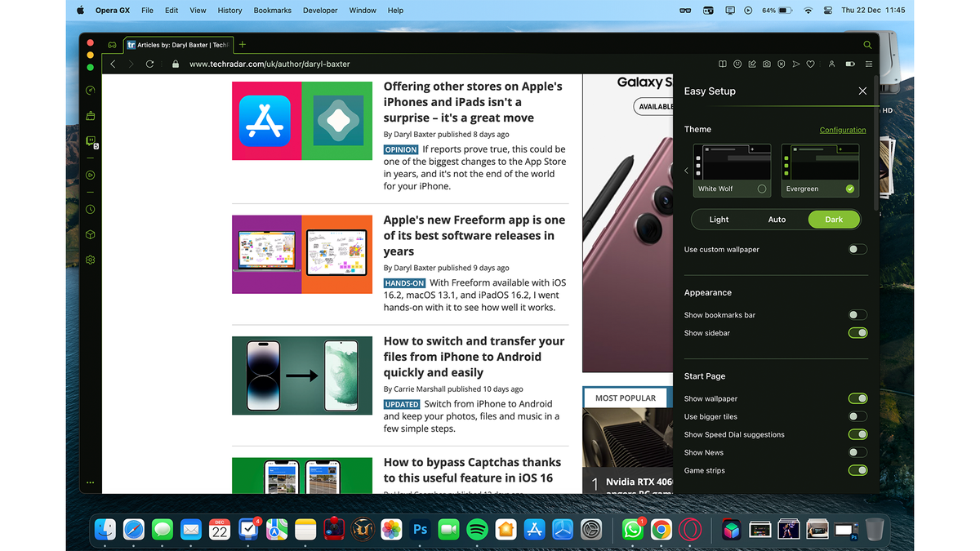Disable the Show sidebar toggle
980x551 pixels.
click(857, 332)
